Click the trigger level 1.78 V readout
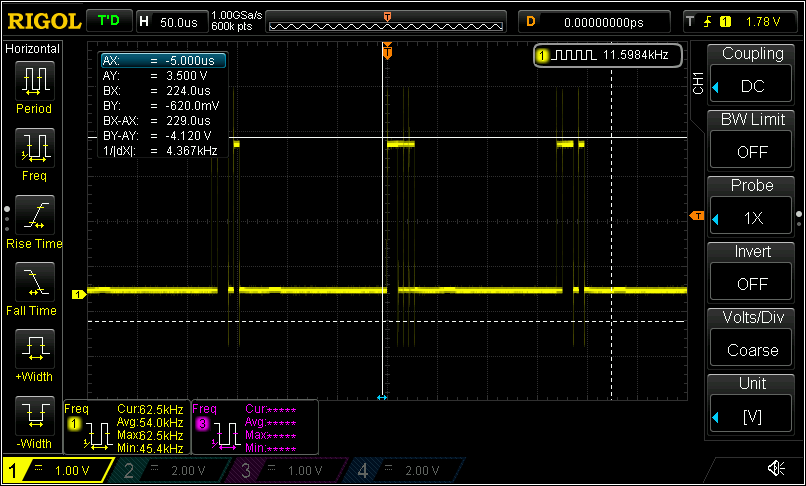 (763, 22)
